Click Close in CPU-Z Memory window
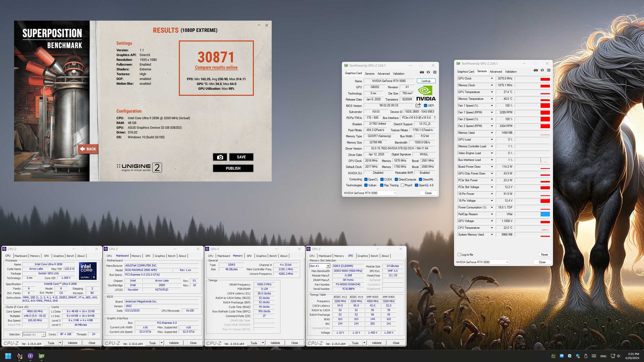The image size is (644, 362). 295,343
